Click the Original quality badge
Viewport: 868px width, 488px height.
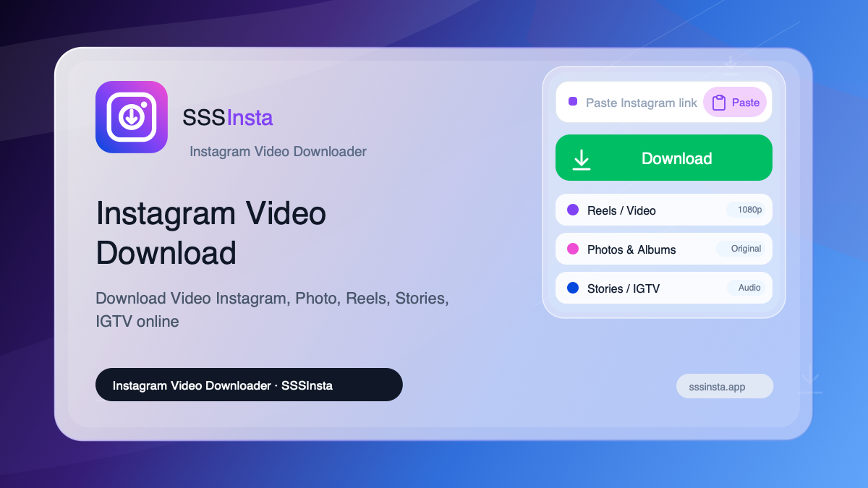click(741, 249)
